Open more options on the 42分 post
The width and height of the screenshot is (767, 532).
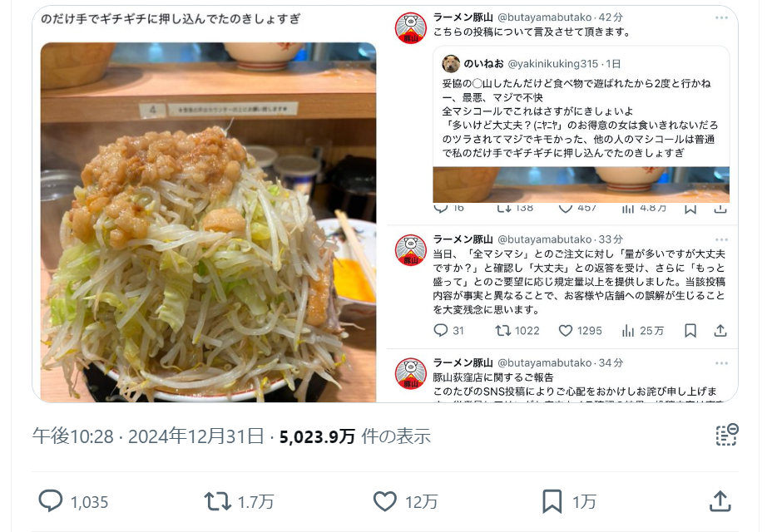click(x=721, y=17)
